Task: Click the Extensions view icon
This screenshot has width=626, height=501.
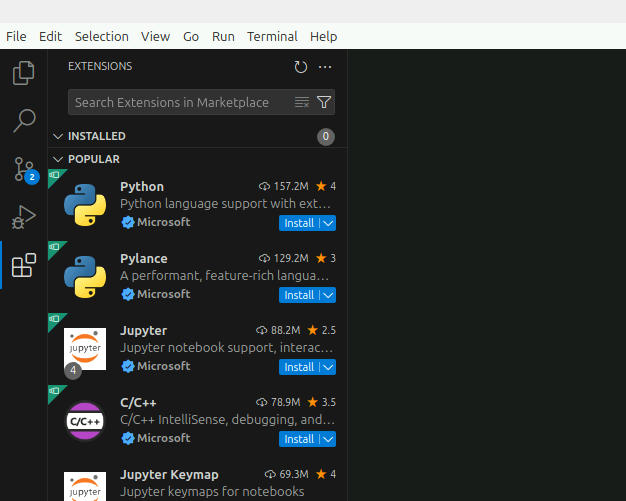Action: 23,265
